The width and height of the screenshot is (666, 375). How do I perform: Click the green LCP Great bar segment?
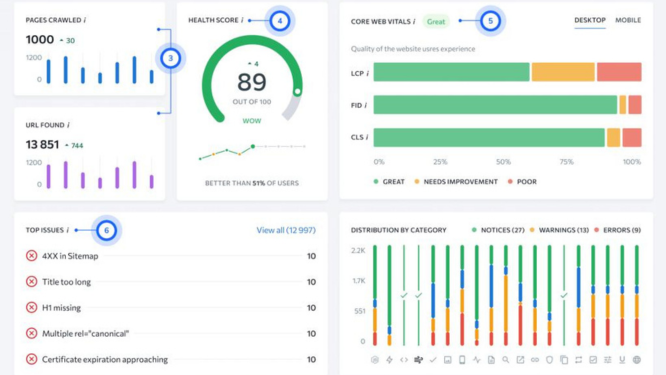tap(452, 72)
